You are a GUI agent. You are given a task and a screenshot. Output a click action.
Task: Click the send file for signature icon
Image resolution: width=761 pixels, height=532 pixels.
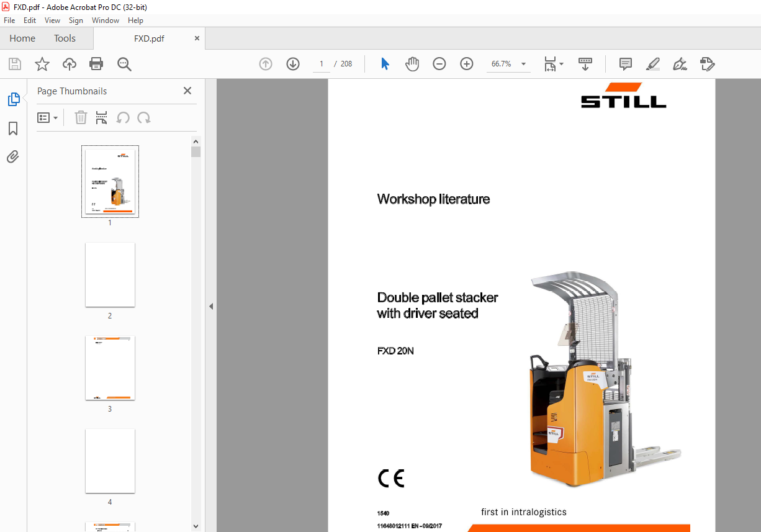coord(708,64)
